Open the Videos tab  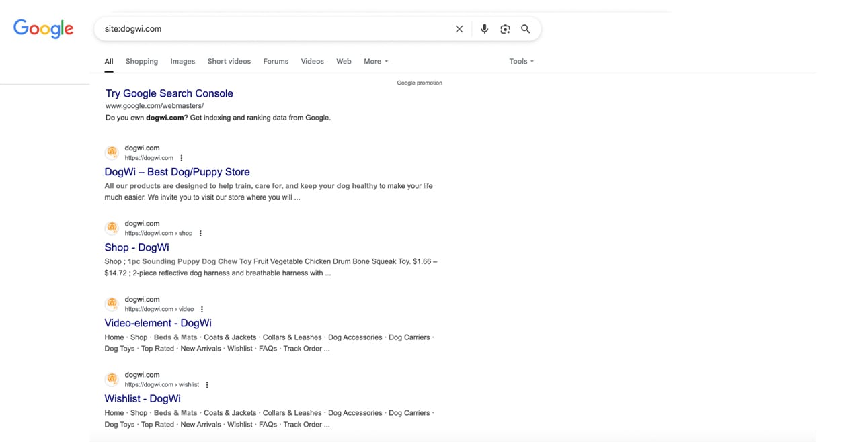[312, 61]
